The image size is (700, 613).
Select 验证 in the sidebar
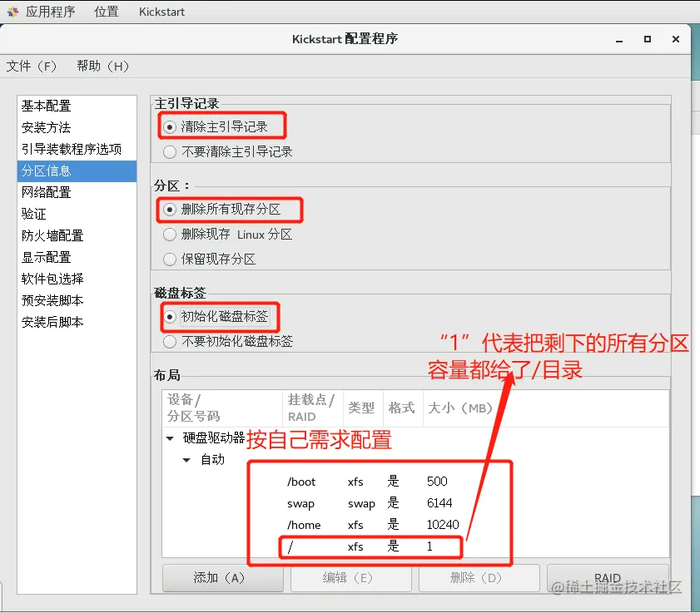pyautogui.click(x=77, y=214)
